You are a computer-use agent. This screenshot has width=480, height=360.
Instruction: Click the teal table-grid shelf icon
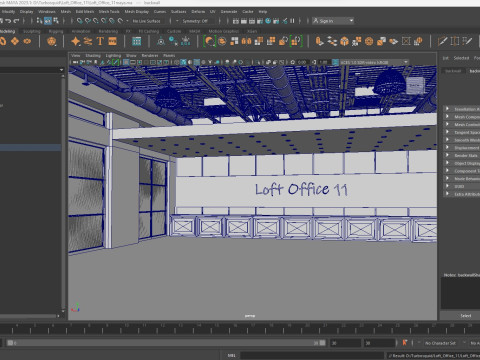tap(137, 41)
